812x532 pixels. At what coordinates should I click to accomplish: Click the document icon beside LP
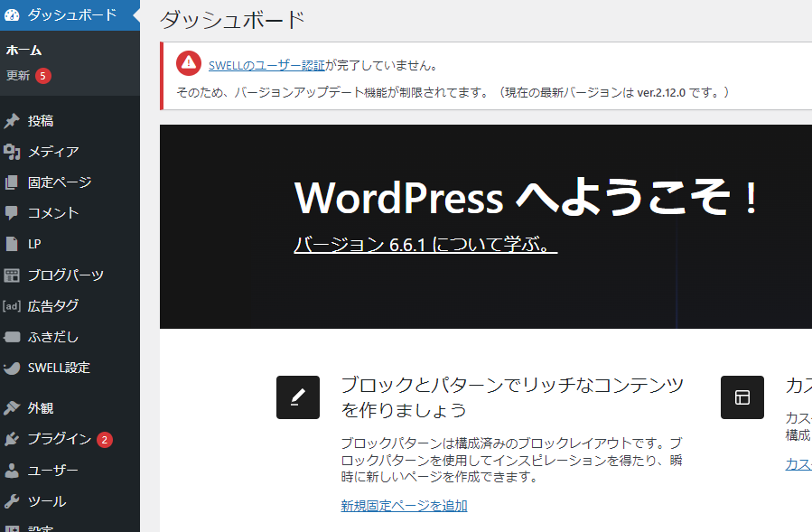click(x=12, y=244)
